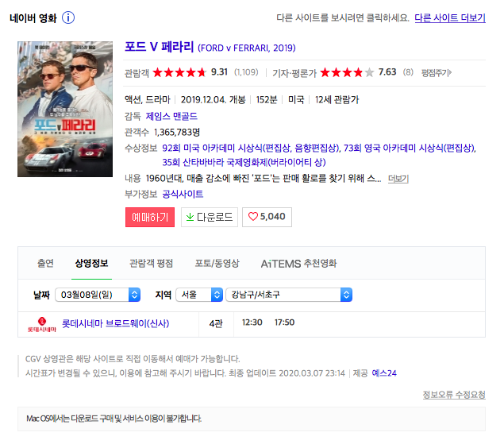Click the Ford v Ferrari poster thumbnail
Viewport: 504px width, 444px height.
pyautogui.click(x=65, y=109)
